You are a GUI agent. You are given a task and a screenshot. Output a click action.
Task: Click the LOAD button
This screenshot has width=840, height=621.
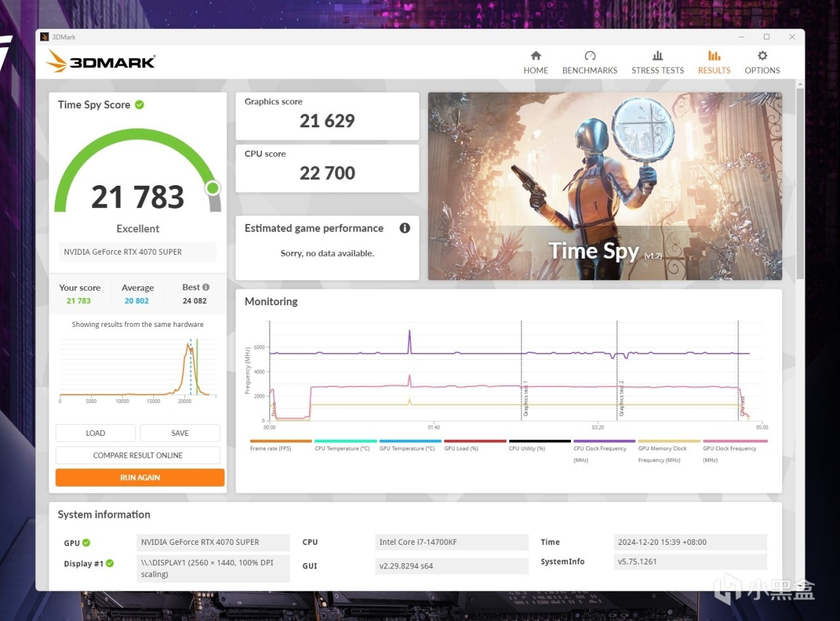pyautogui.click(x=95, y=433)
